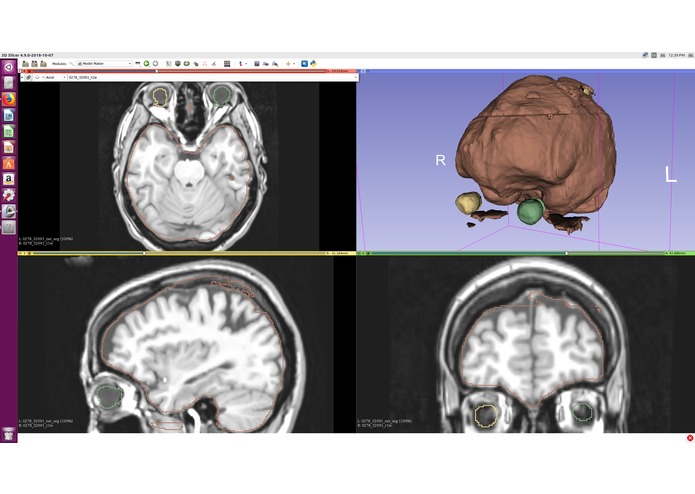Click the scene views toolbar icon
Viewport: 695px width, 494px height.
tap(266, 64)
